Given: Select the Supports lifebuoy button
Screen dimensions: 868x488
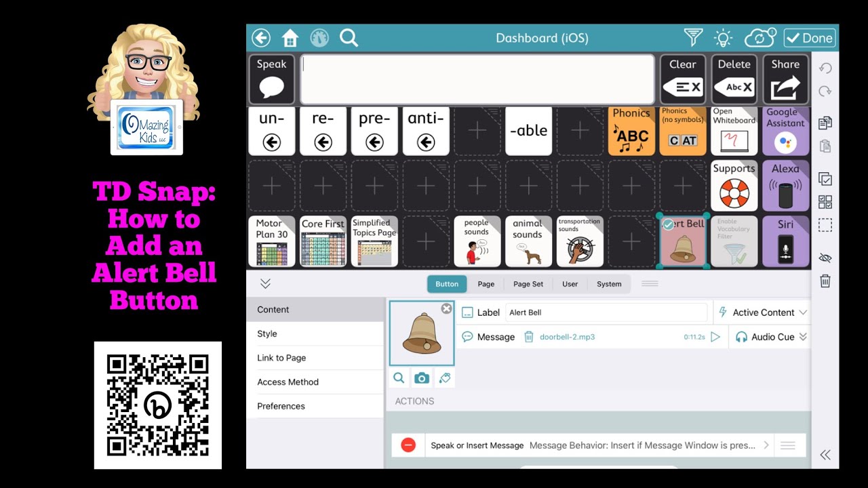Looking at the screenshot, I should 734,186.
